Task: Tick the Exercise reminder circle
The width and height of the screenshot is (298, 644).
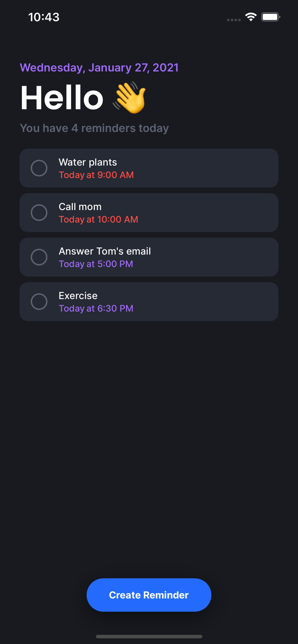Action: pos(39,301)
